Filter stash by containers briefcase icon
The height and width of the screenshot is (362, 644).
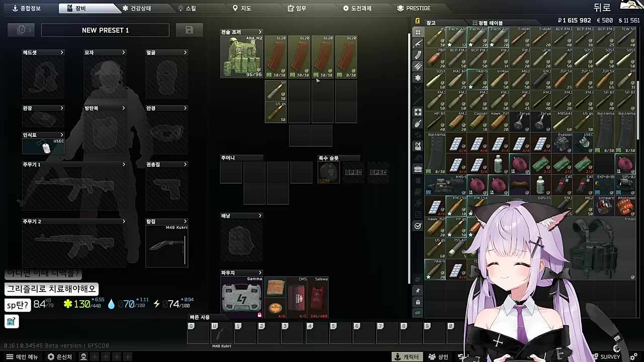418,169
